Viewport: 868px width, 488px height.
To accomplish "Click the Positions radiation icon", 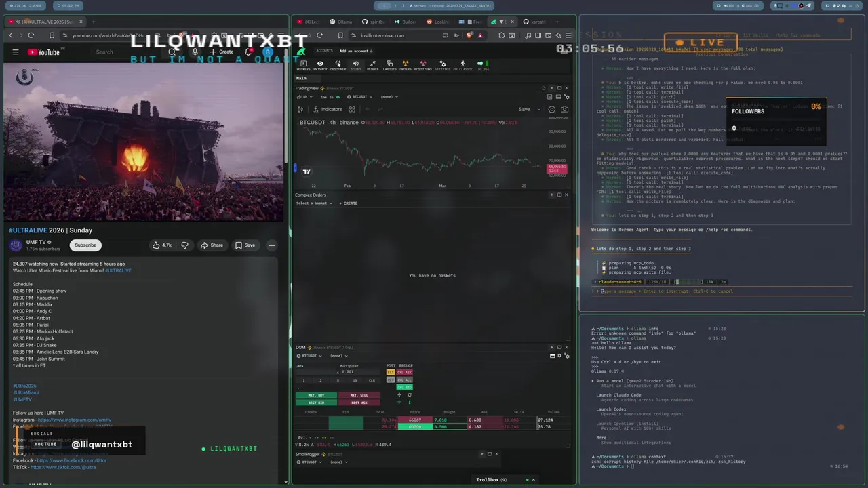I will coord(423,66).
